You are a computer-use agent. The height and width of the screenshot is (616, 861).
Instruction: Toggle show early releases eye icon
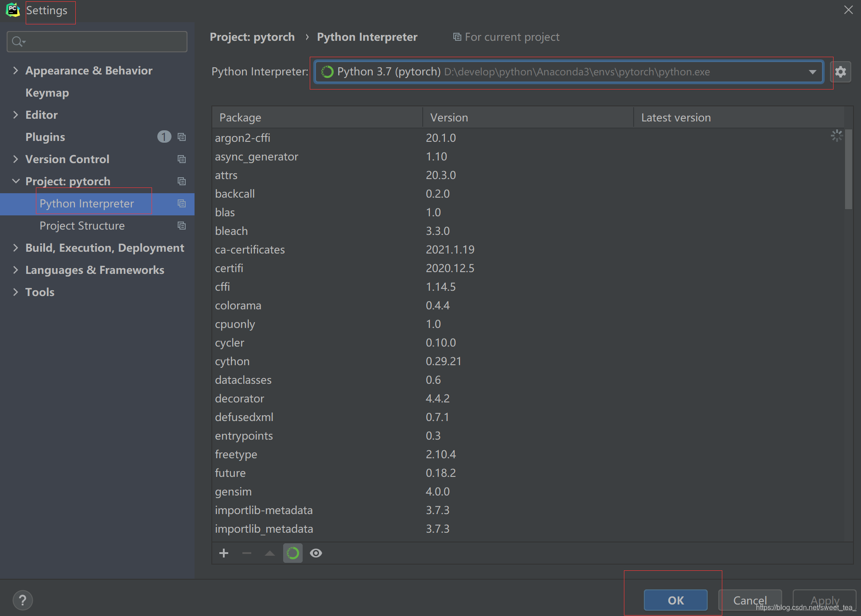(x=316, y=553)
